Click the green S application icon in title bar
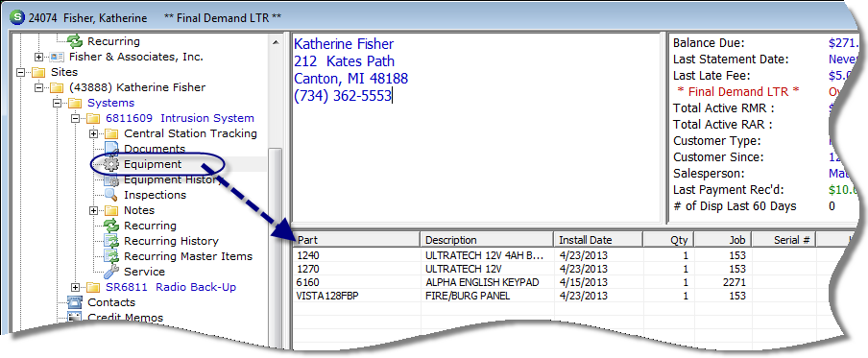The width and height of the screenshot is (868, 358). pos(17,18)
